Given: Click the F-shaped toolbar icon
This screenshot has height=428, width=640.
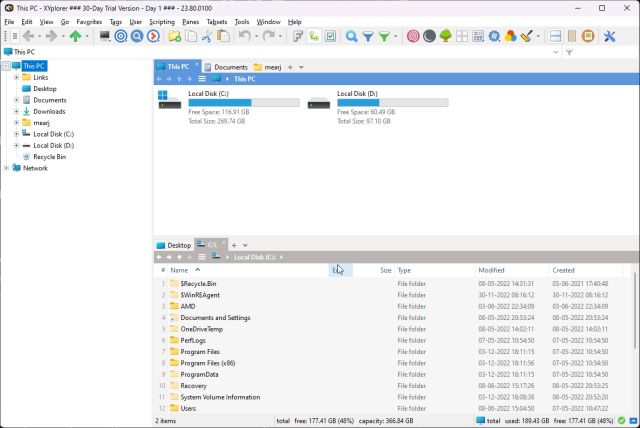Looking at the screenshot, I should (298, 36).
